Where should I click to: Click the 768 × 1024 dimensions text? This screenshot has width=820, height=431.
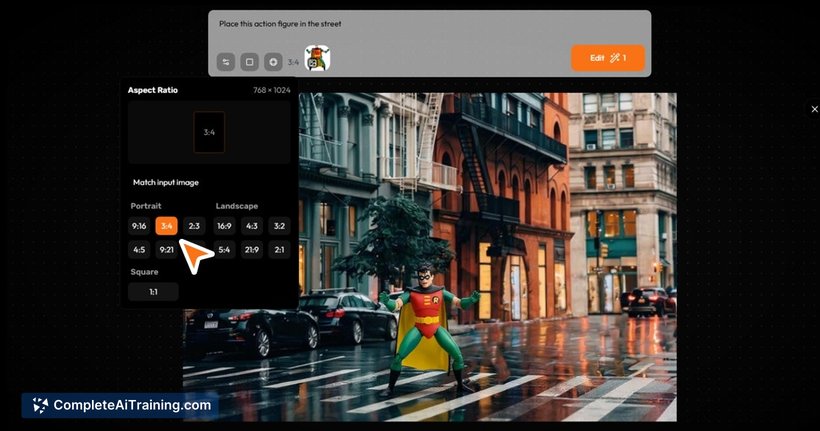tap(271, 90)
